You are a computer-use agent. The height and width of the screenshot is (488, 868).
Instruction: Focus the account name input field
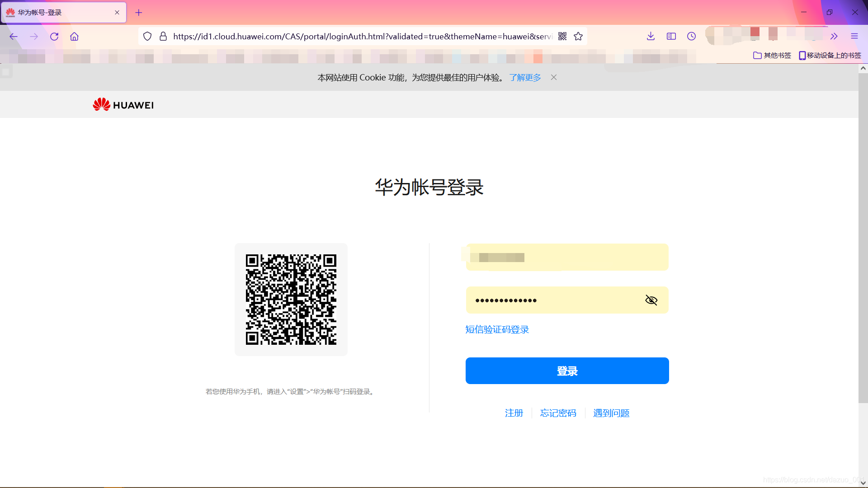click(x=567, y=257)
